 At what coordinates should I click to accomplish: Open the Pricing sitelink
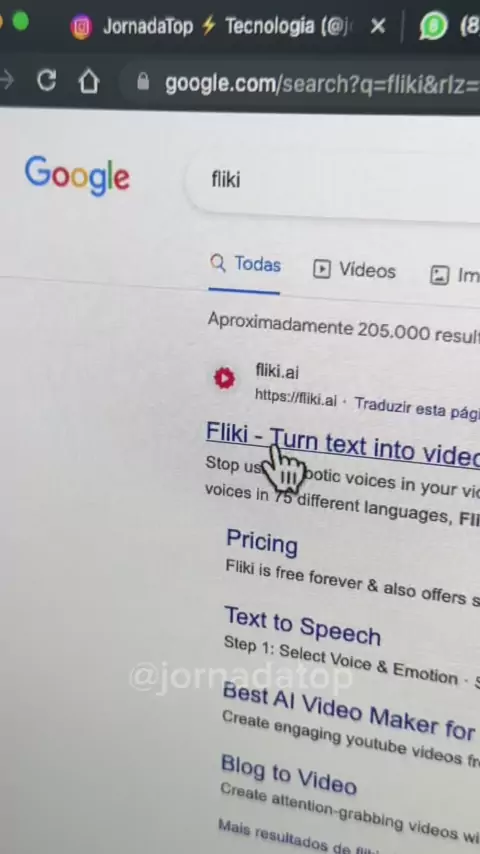tap(262, 542)
